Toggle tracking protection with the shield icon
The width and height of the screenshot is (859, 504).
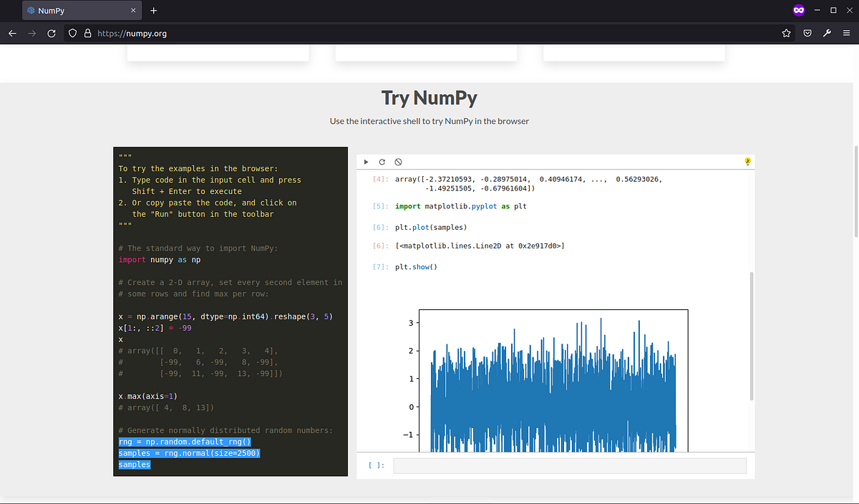point(72,33)
